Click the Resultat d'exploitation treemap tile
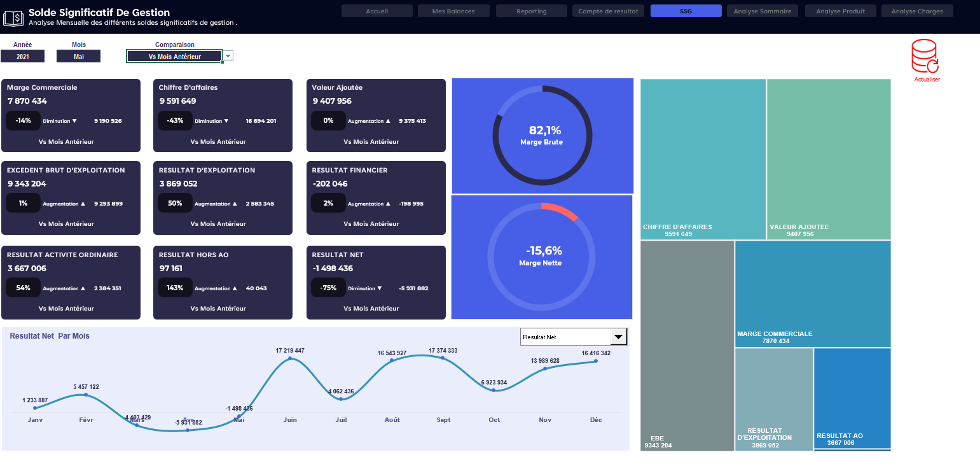 point(774,400)
